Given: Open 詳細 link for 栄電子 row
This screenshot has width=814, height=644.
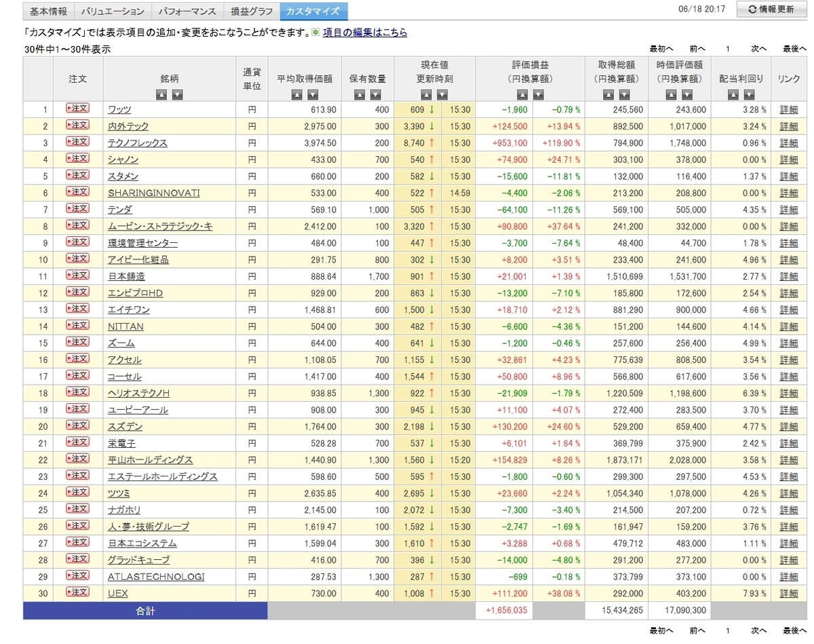Looking at the screenshot, I should [x=789, y=443].
